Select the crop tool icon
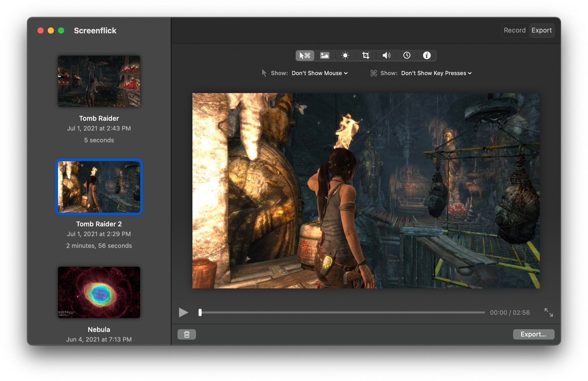The image size is (588, 381). pos(366,56)
